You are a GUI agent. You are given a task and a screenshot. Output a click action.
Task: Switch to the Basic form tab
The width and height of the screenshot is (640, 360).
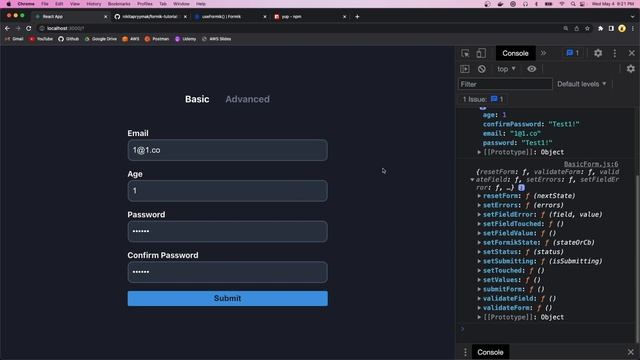pos(197,99)
